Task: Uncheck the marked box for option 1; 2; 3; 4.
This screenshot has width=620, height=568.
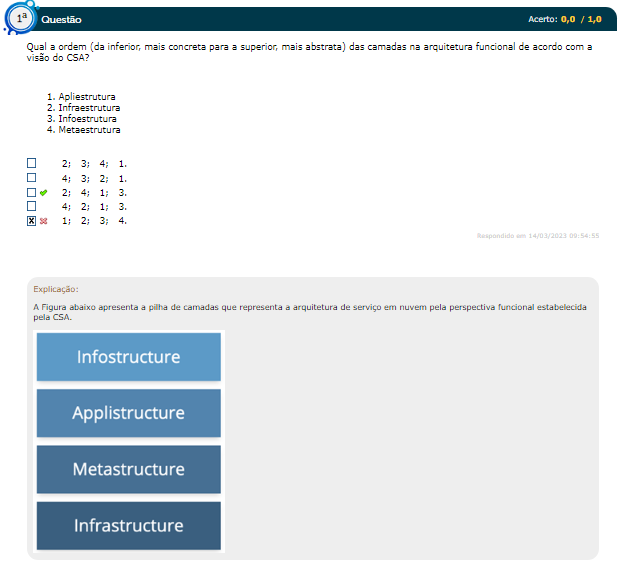Action: (x=32, y=221)
